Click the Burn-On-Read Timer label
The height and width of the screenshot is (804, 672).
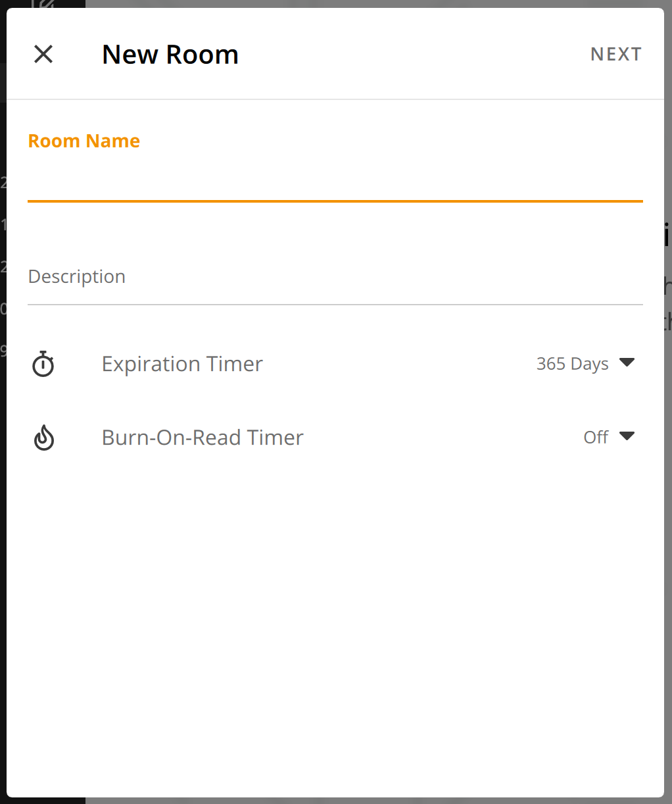point(203,438)
